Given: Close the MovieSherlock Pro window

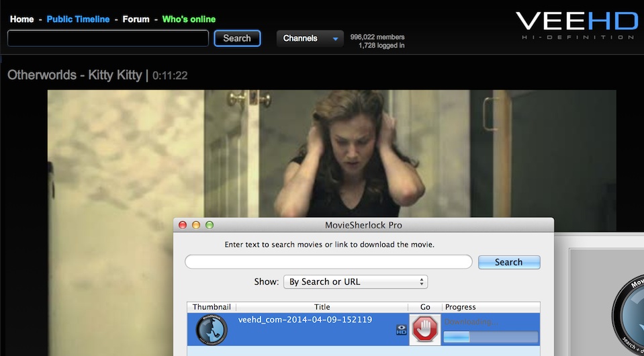Looking at the screenshot, I should (183, 225).
